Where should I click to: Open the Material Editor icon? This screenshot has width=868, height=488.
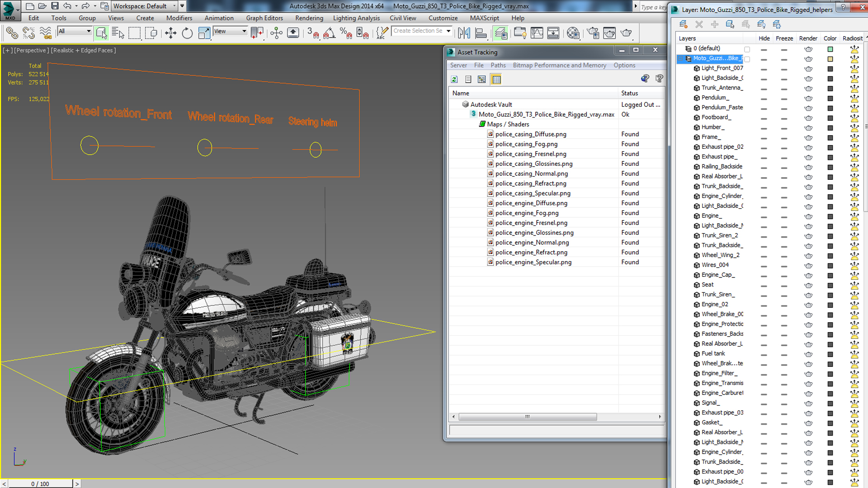(573, 33)
